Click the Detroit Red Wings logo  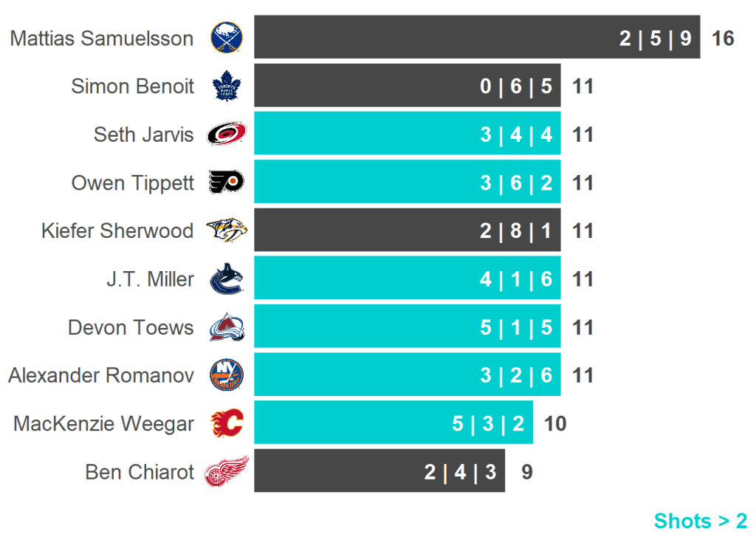(227, 471)
